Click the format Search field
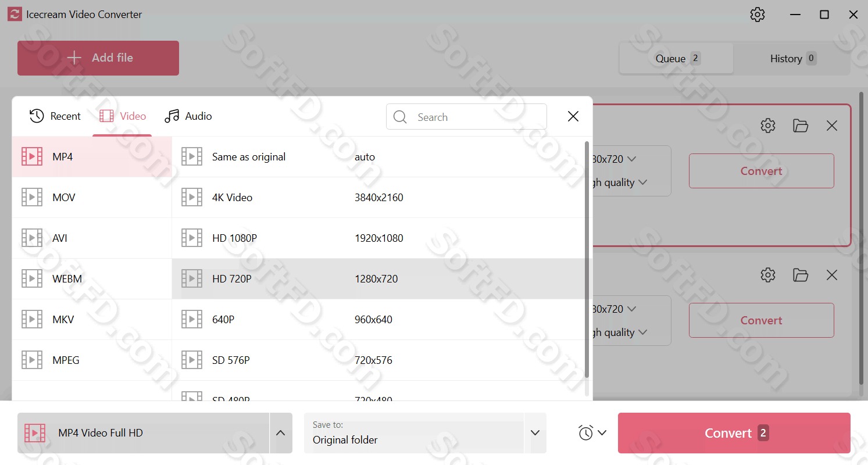The height and width of the screenshot is (465, 868). (466, 117)
